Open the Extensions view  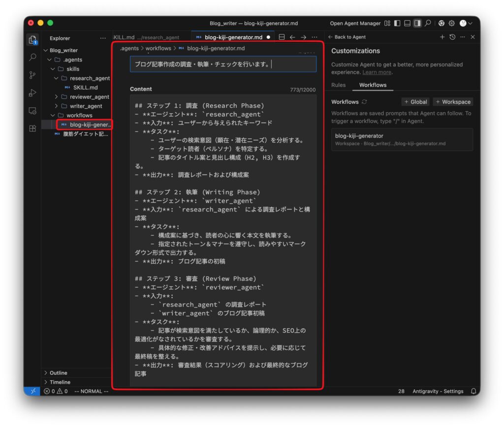(32, 128)
